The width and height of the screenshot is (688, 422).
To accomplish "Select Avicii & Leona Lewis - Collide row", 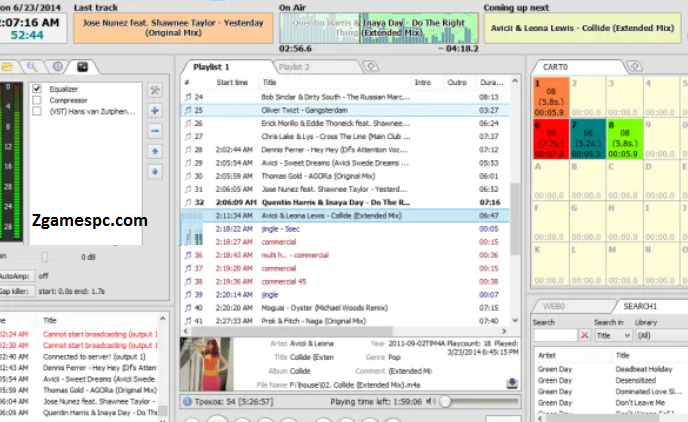I will (x=345, y=215).
